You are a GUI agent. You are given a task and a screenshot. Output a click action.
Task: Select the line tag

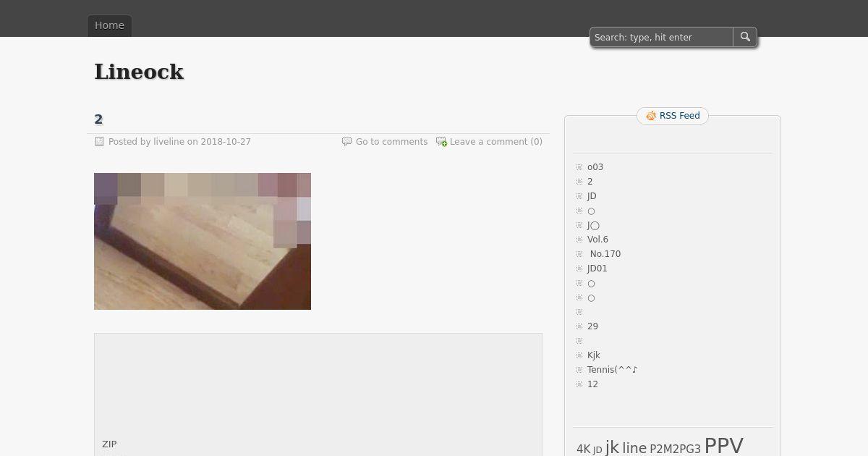pos(634,448)
